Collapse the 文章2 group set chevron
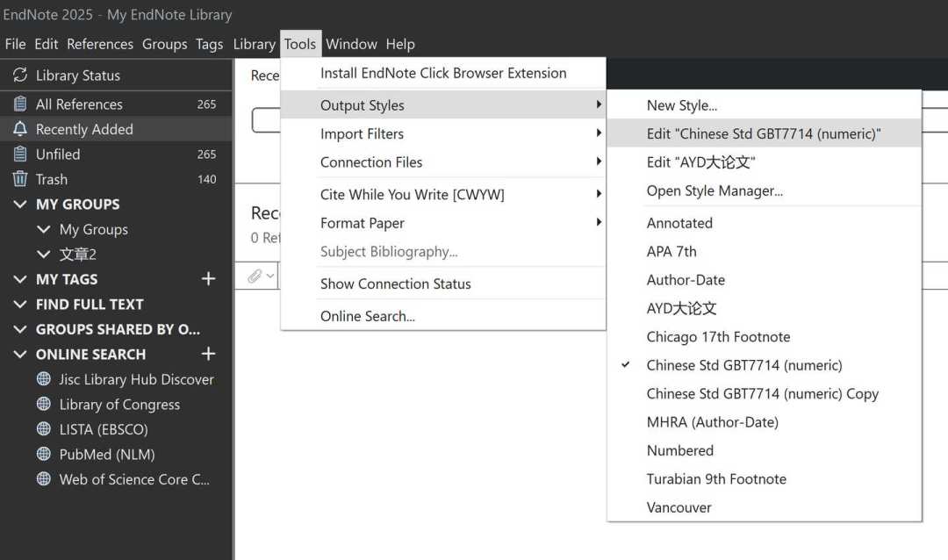The width and height of the screenshot is (948, 560). click(44, 254)
